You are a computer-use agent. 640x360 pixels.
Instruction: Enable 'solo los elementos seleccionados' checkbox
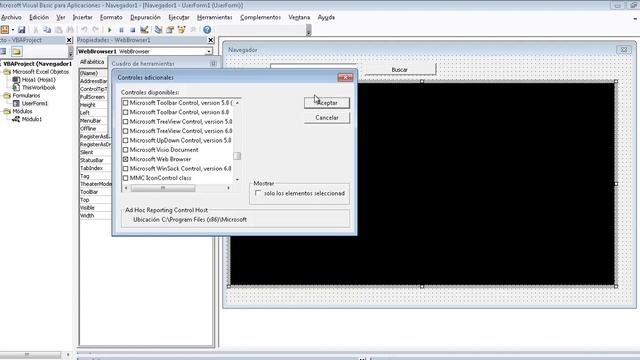(x=258, y=193)
